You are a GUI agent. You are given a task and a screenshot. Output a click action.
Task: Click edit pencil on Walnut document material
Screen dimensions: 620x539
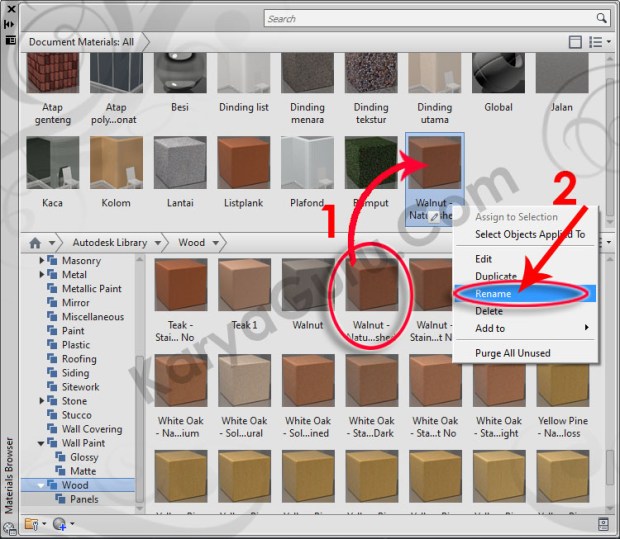click(434, 216)
